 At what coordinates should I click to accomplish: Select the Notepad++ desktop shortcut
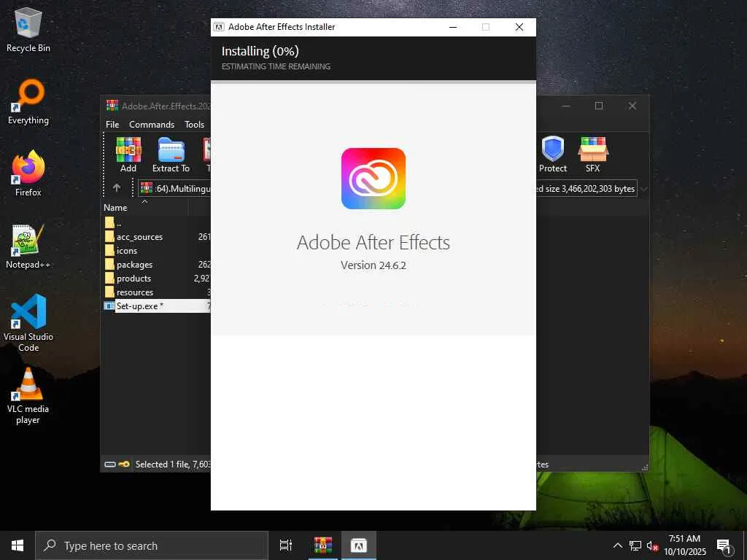click(x=28, y=246)
